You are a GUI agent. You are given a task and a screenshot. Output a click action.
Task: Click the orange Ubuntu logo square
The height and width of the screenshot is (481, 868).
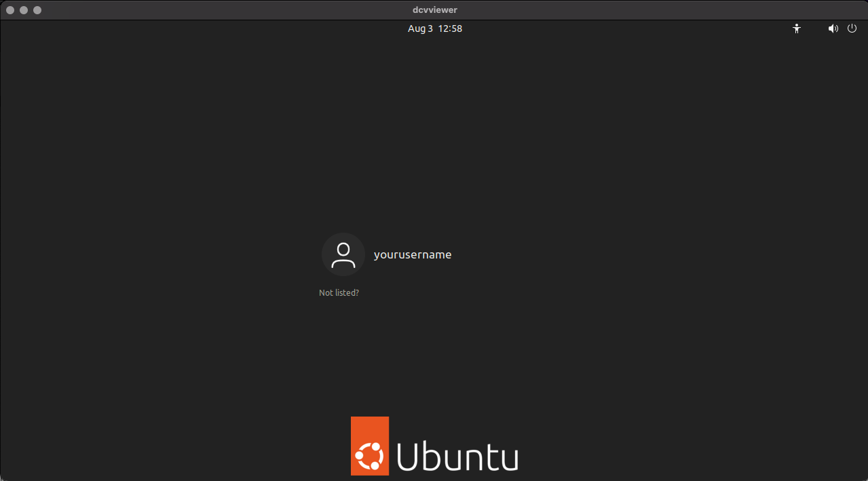pos(369,446)
